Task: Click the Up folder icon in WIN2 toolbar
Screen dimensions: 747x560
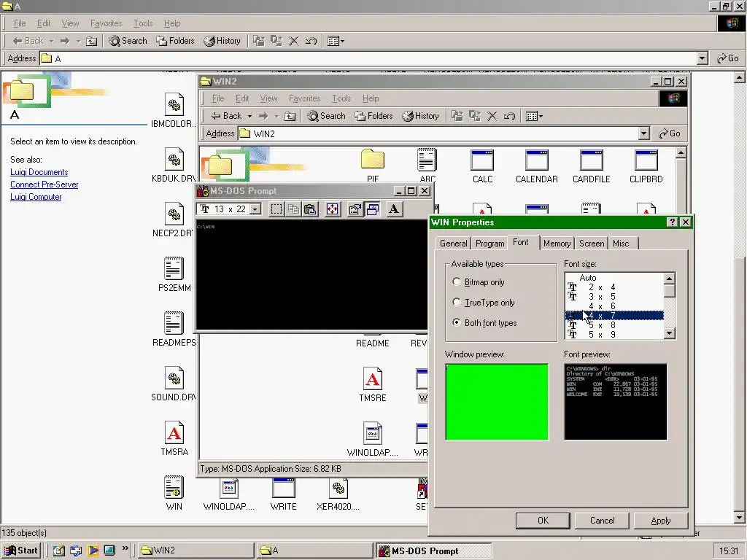Action: point(290,116)
